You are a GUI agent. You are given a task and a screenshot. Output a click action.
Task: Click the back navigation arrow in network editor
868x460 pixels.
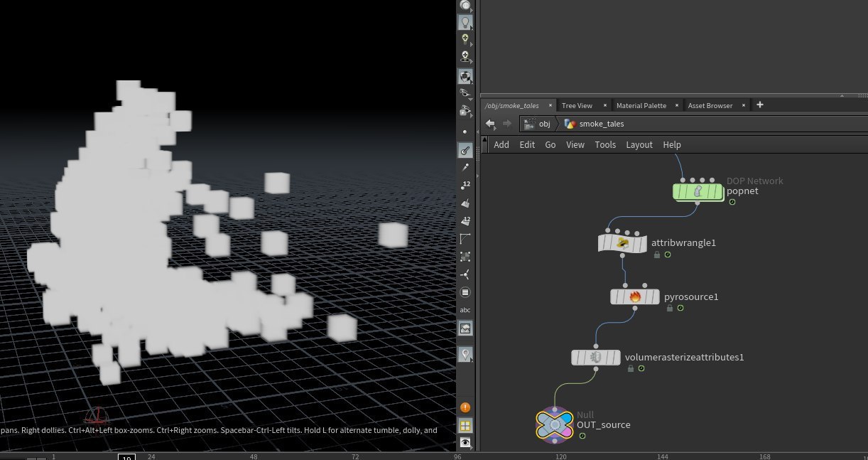click(x=490, y=124)
